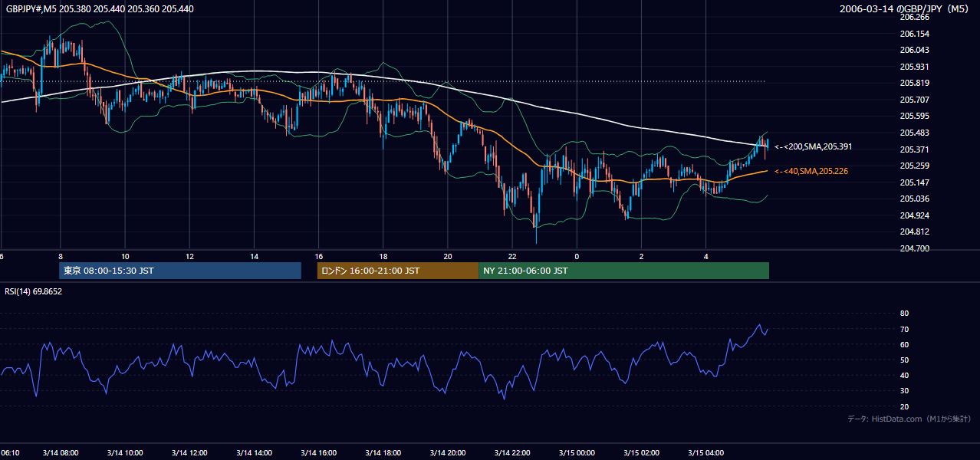The image size is (980, 460).
Task: Click price axis label 205.595
Action: pyautogui.click(x=914, y=116)
